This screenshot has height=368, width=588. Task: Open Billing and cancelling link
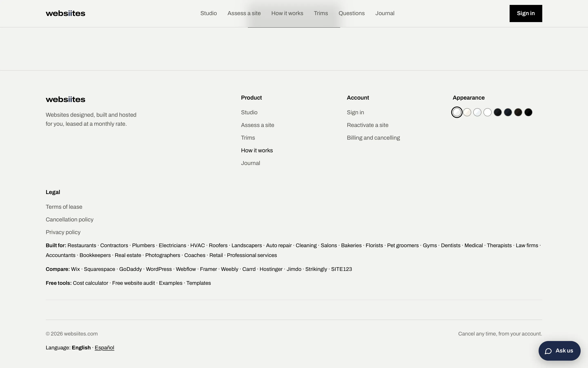(373, 138)
